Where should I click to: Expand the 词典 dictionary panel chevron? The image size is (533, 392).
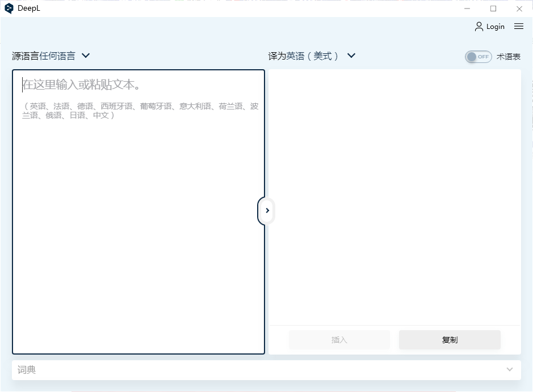(x=509, y=369)
